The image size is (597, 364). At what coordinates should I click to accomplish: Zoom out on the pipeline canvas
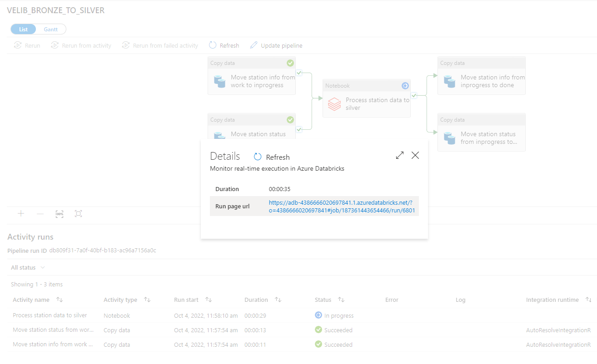click(40, 214)
